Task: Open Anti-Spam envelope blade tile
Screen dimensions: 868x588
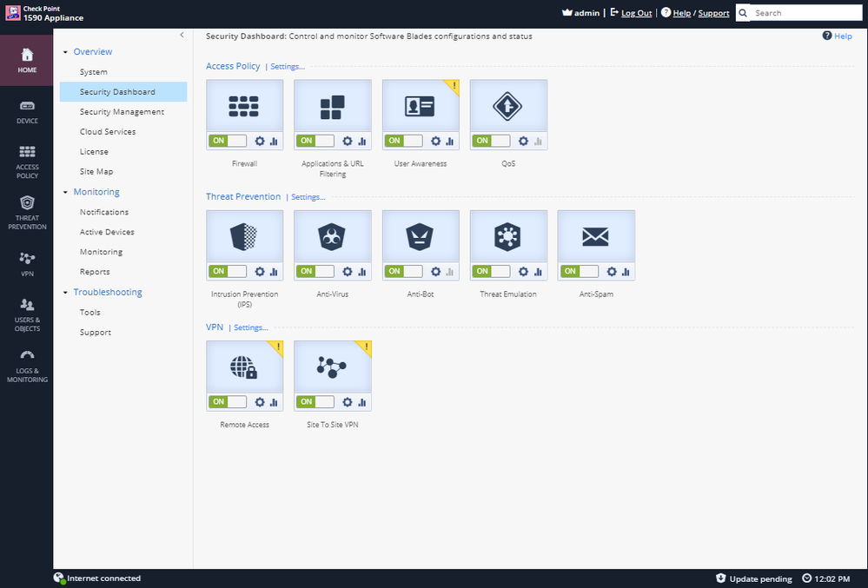Action: (596, 235)
